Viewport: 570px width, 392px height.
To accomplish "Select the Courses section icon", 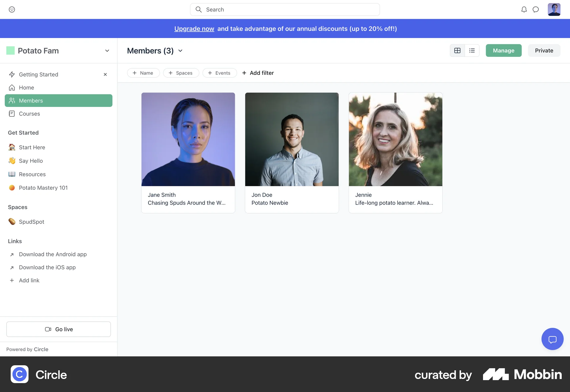I will point(12,113).
